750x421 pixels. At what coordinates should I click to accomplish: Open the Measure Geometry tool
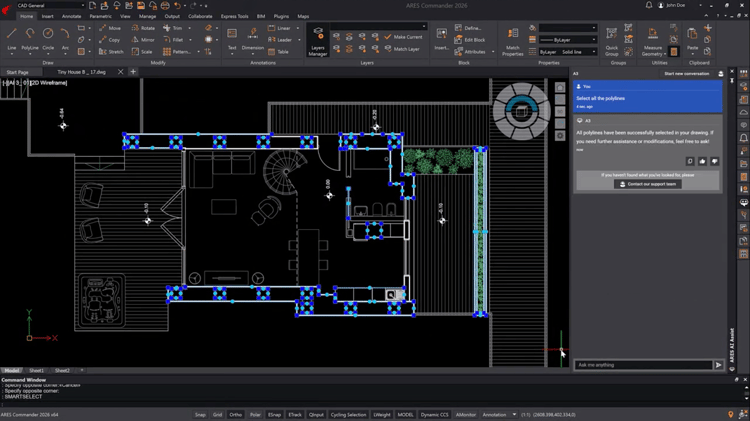[x=653, y=41]
